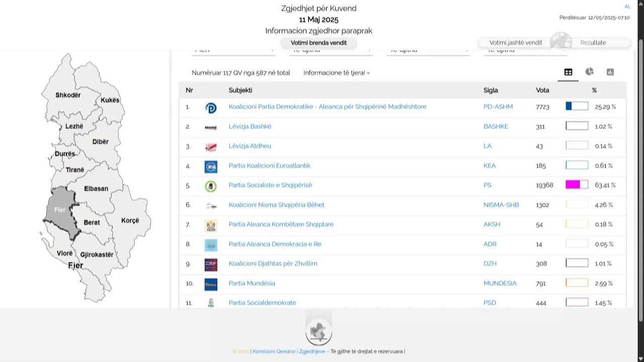Image resolution: width=644 pixels, height=362 pixels.
Task: Open Partia Socialdemokrate link
Action: pos(263,303)
